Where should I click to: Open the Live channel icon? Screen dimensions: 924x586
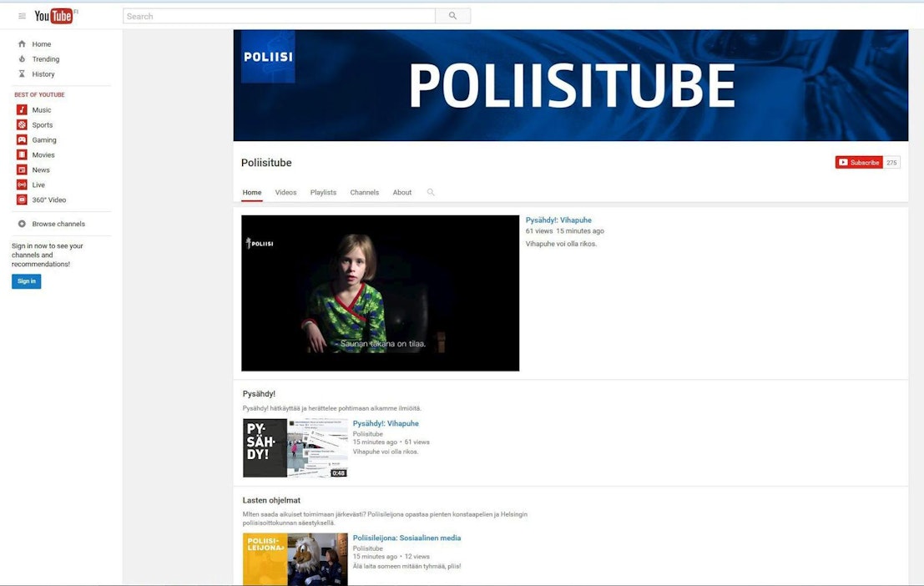pos(23,185)
